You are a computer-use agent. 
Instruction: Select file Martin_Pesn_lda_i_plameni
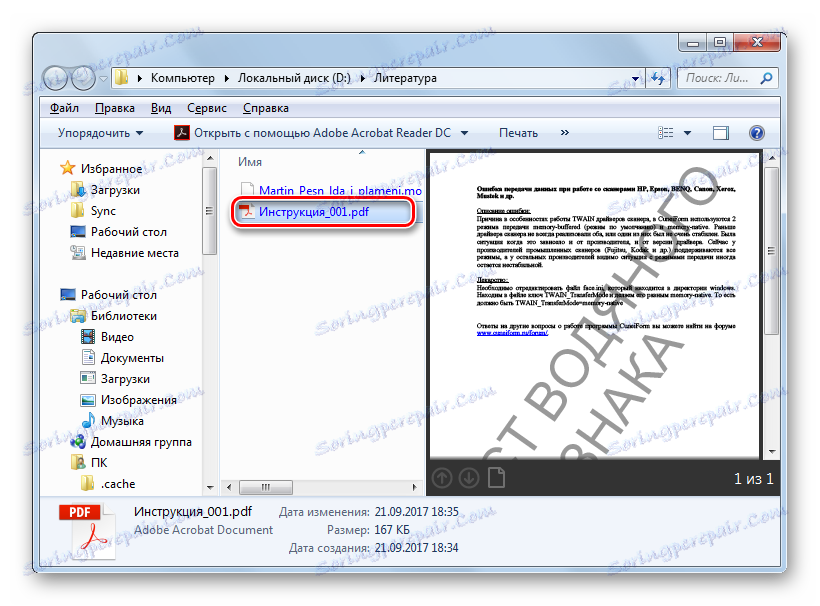point(340,191)
